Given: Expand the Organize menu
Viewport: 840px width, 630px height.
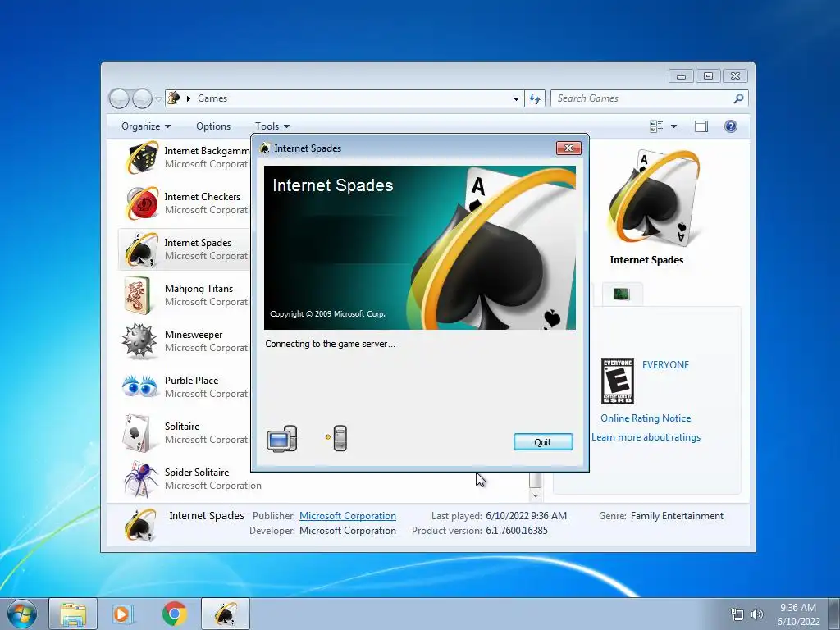Looking at the screenshot, I should pyautogui.click(x=146, y=126).
